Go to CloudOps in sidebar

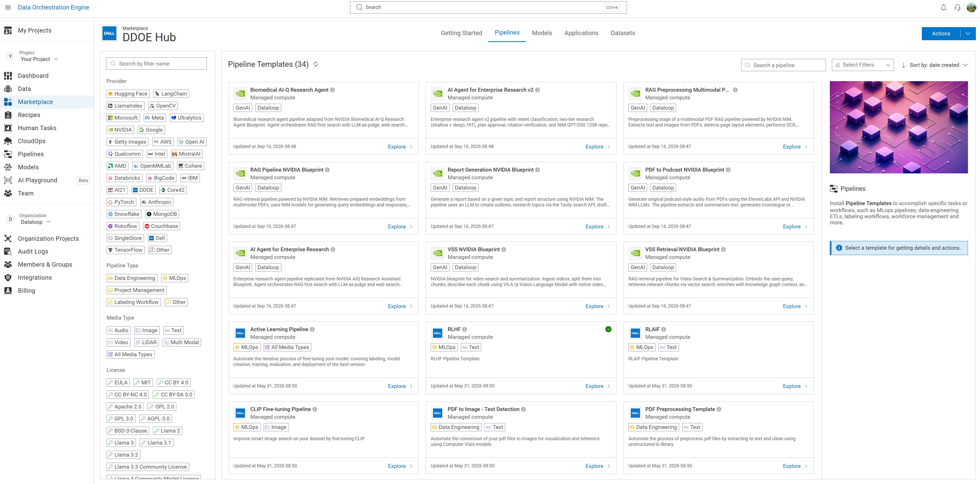point(31,141)
